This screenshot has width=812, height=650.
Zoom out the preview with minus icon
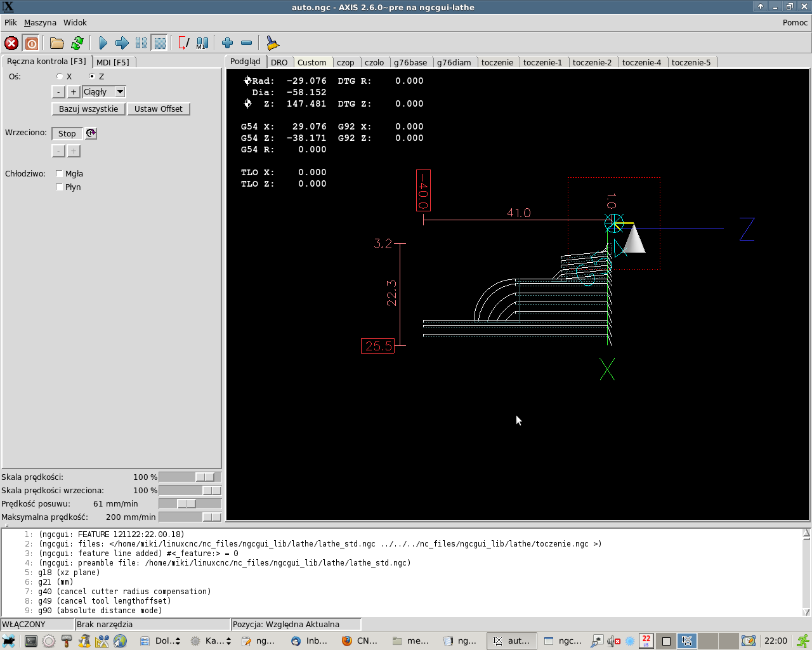pyautogui.click(x=247, y=43)
